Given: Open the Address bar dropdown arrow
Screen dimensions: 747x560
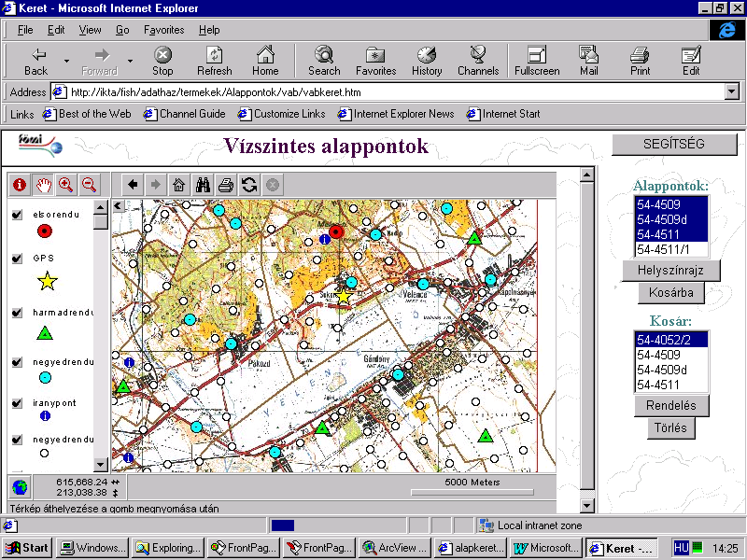Looking at the screenshot, I should [733, 92].
